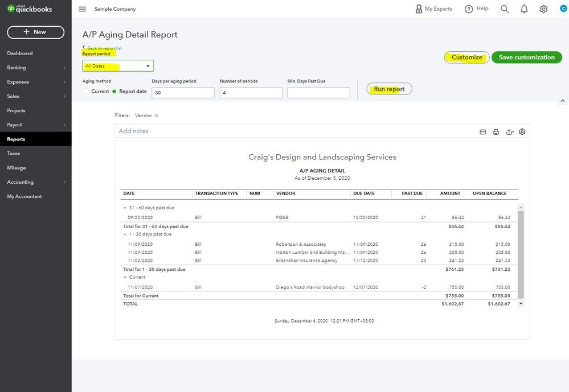Select the Report date radio option
569x392 pixels.
pyautogui.click(x=114, y=92)
